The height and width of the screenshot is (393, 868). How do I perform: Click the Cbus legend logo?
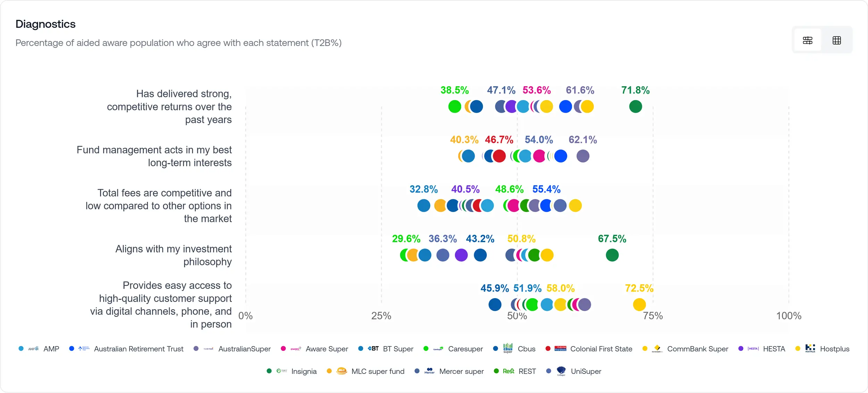[x=508, y=348]
